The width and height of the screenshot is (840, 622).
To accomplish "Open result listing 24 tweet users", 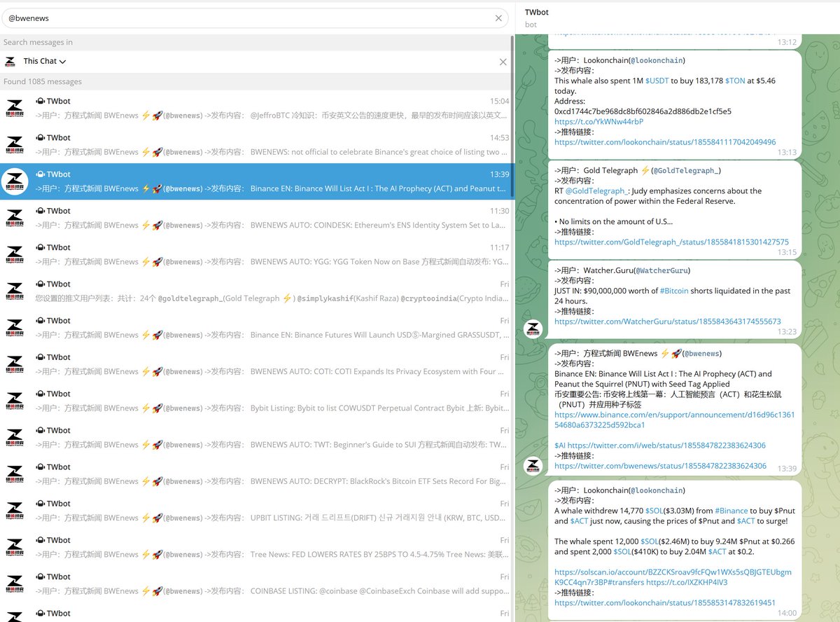I will pyautogui.click(x=257, y=291).
